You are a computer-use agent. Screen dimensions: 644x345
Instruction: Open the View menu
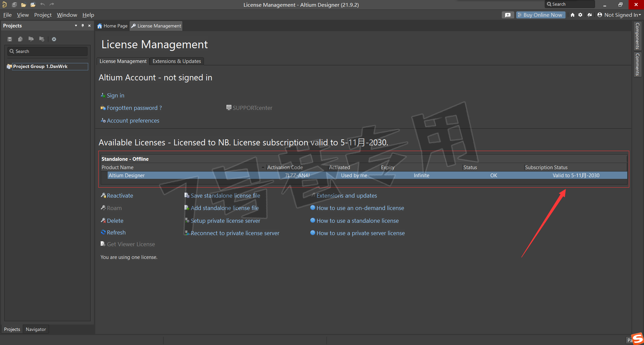pos(23,15)
